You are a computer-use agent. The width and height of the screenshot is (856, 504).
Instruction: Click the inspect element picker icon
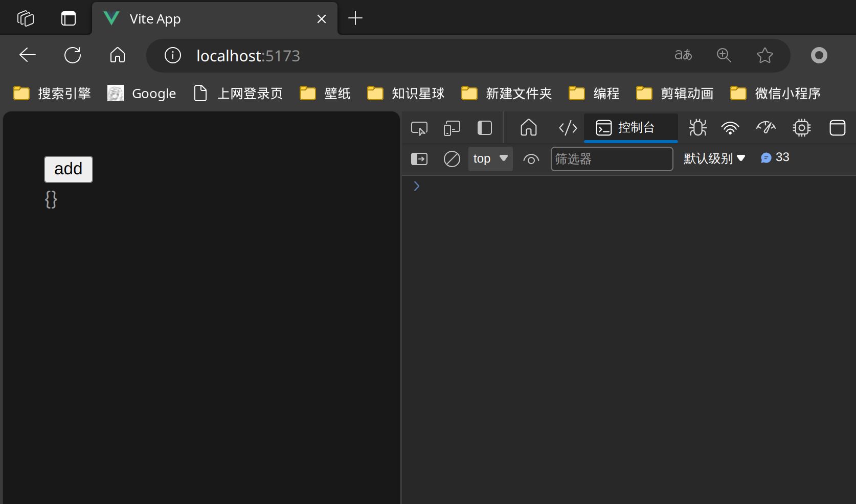(x=419, y=128)
